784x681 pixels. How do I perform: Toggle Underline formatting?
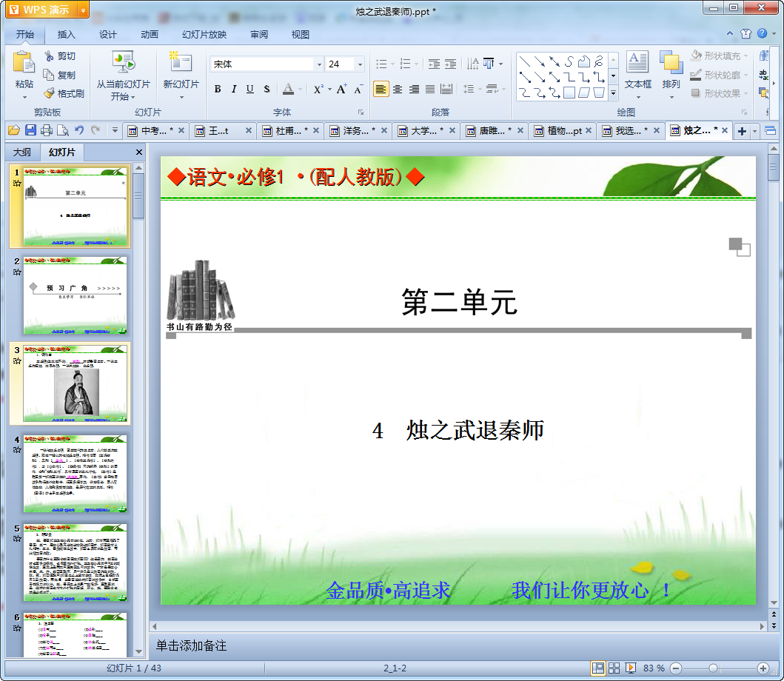point(250,89)
